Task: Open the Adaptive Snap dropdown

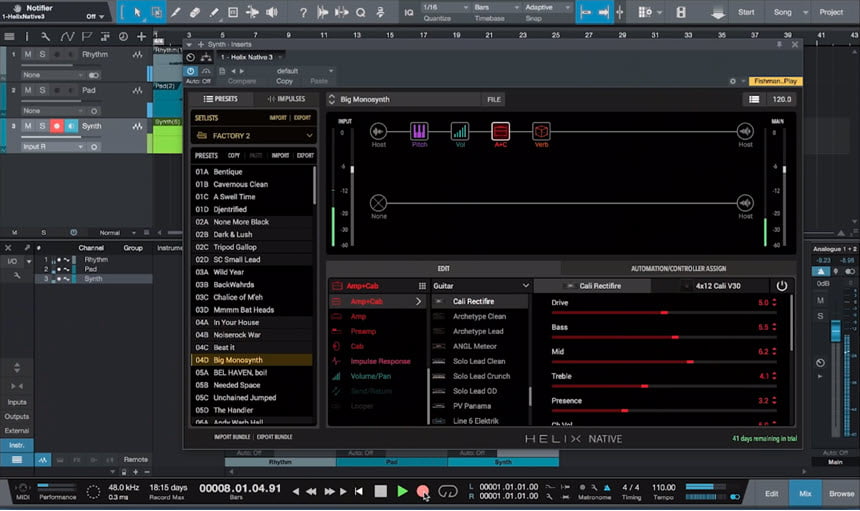Action: 547,7
